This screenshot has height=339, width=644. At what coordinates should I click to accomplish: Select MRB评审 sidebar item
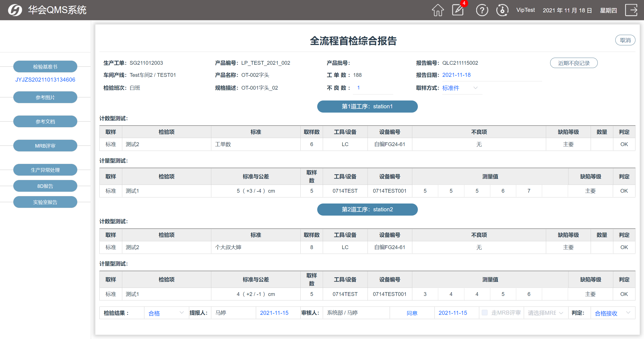(45, 146)
